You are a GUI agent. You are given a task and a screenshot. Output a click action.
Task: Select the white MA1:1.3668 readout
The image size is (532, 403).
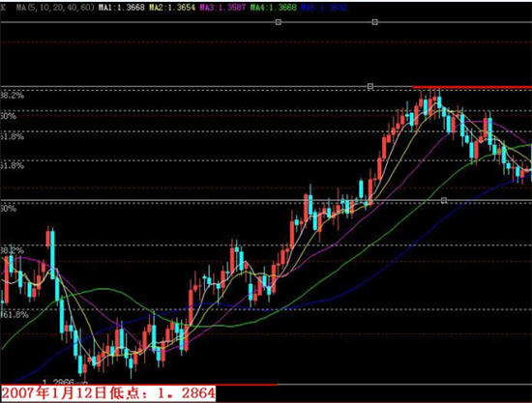[x=122, y=8]
